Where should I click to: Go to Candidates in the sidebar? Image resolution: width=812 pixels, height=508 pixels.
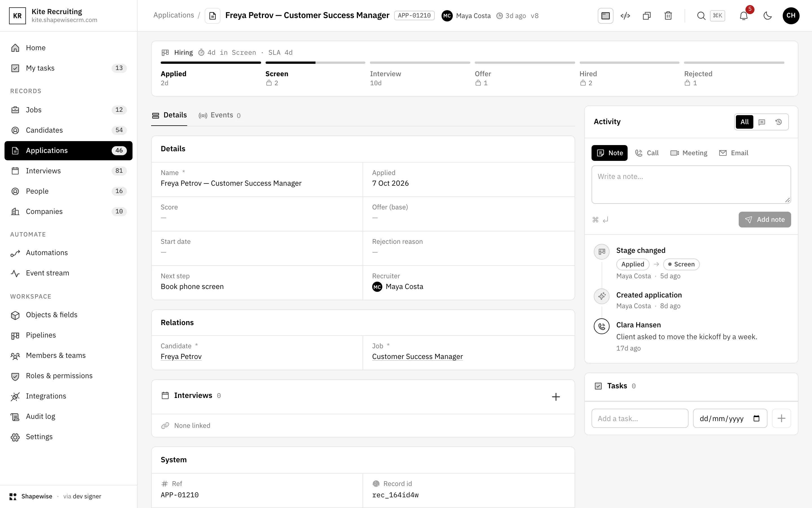tap(69, 130)
